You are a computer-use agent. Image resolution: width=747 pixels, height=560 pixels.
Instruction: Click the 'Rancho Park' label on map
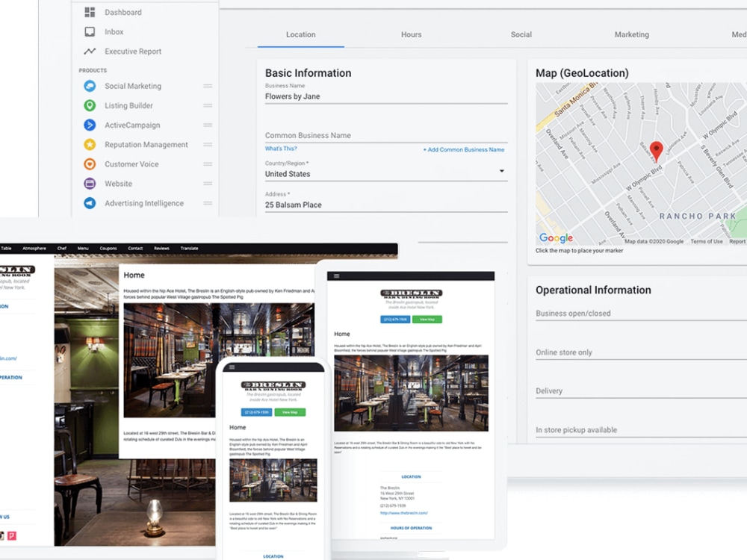click(x=698, y=217)
